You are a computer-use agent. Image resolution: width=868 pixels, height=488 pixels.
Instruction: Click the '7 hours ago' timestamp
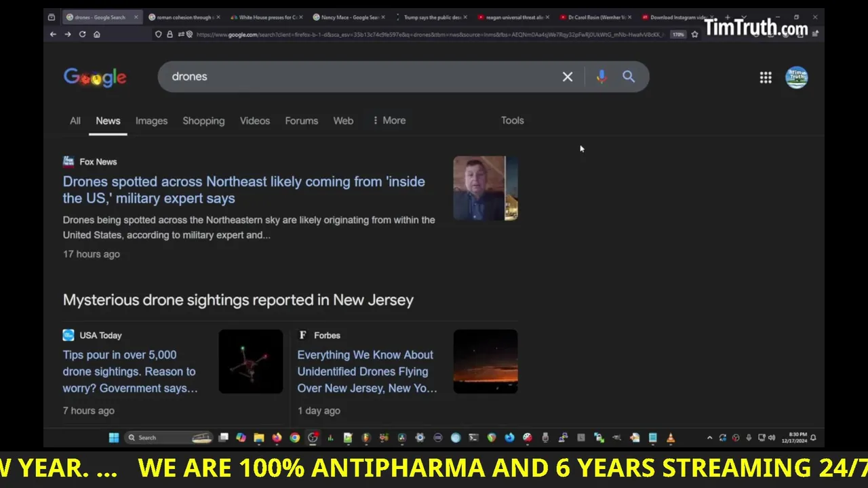click(x=89, y=411)
